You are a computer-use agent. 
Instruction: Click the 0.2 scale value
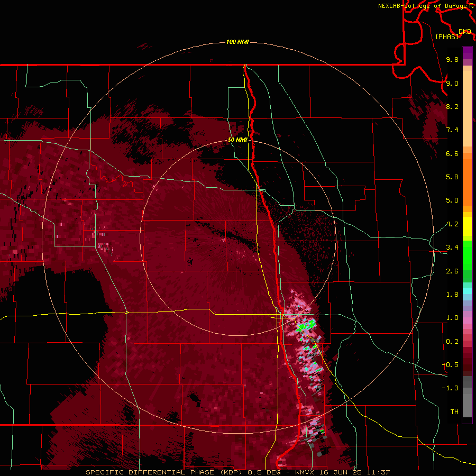click(x=452, y=342)
